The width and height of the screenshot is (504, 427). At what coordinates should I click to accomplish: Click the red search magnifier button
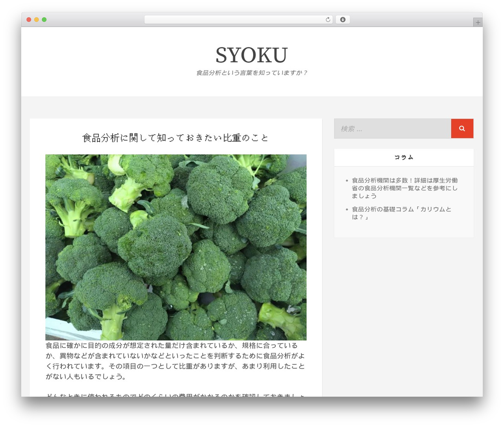pos(462,128)
